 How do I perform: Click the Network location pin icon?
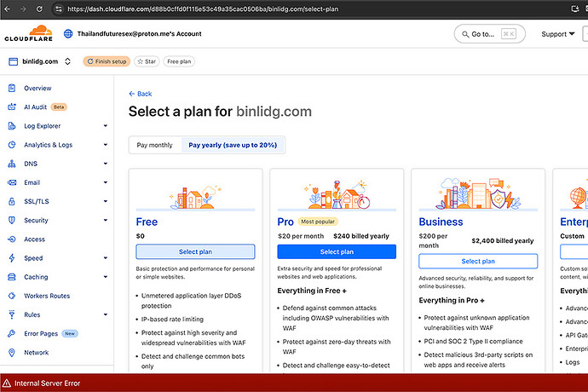point(12,353)
